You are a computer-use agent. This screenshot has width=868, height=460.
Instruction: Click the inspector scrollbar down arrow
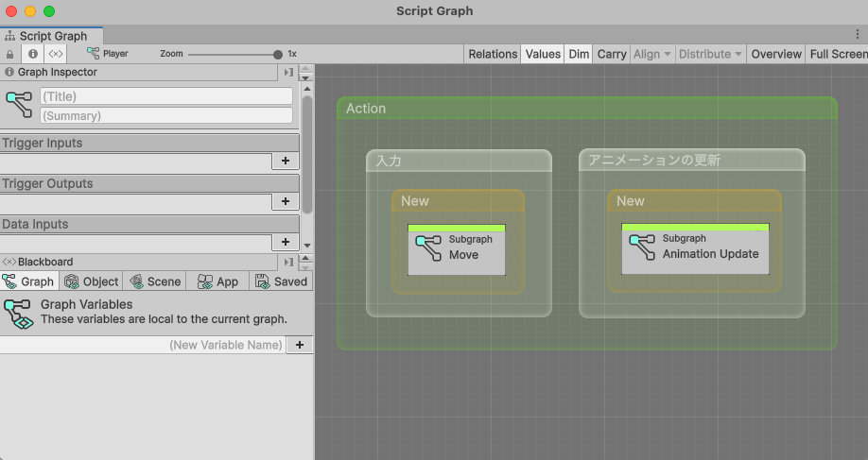pyautogui.click(x=307, y=245)
